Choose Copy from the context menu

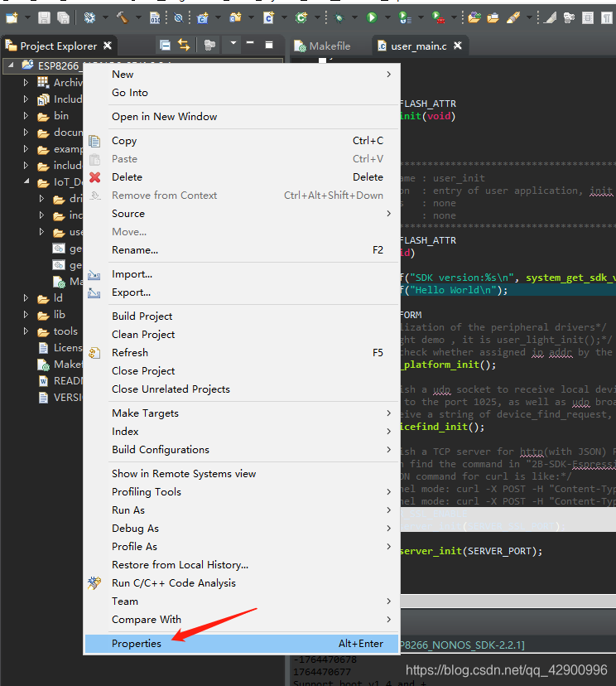tap(241, 141)
